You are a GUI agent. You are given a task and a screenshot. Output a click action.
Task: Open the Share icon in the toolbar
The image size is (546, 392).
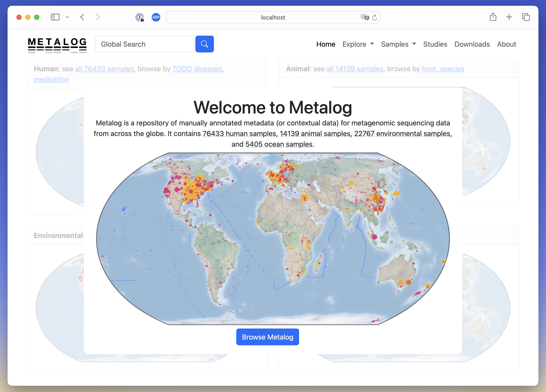[493, 17]
